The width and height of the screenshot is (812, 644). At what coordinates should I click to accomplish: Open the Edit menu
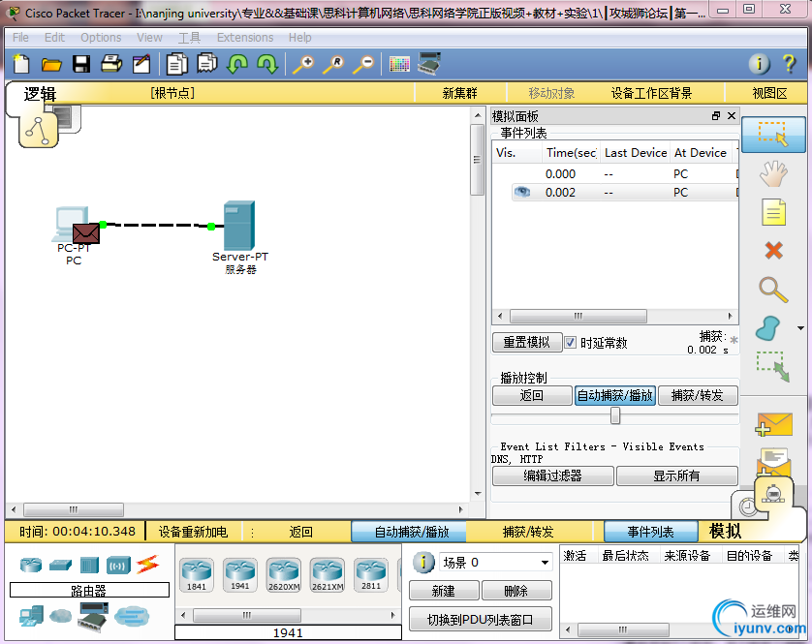pos(54,37)
